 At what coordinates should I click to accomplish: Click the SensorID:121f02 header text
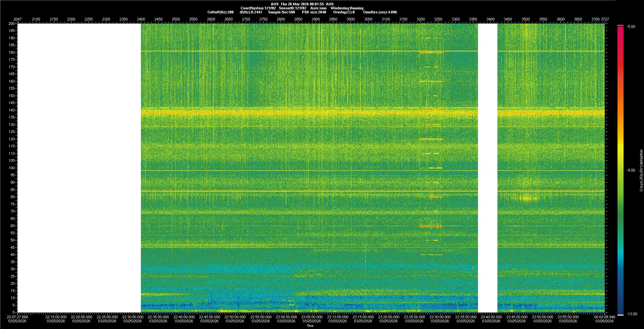pos(292,8)
